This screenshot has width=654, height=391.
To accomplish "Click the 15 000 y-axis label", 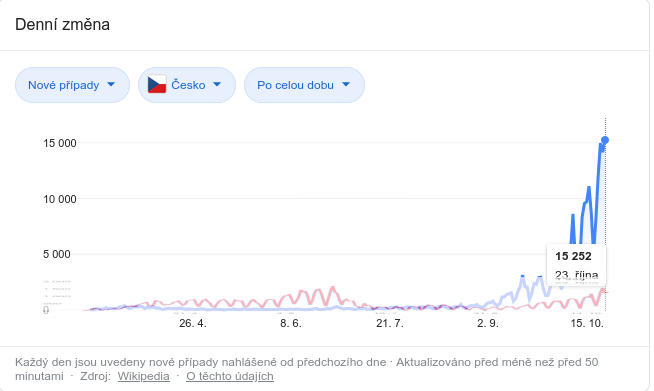I will point(60,144).
